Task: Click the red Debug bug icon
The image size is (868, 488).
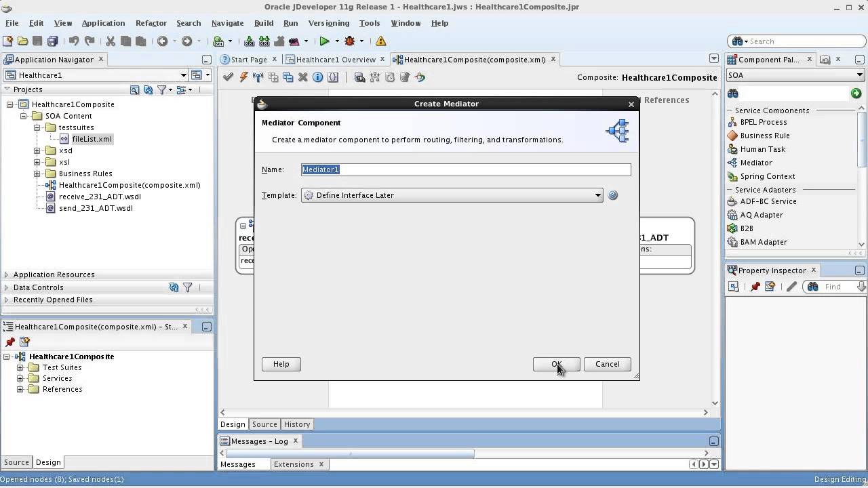Action: click(x=350, y=41)
